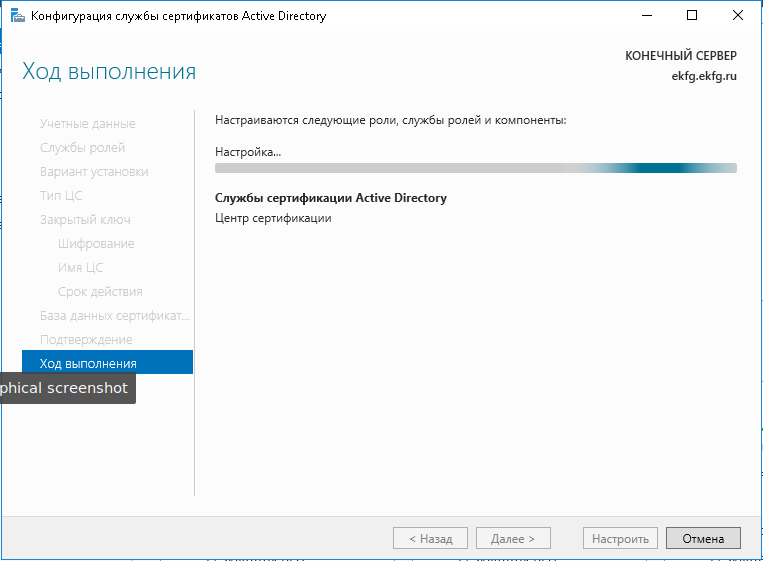Select the highlighted Ход выполнения step
The height and width of the screenshot is (561, 763).
88,363
